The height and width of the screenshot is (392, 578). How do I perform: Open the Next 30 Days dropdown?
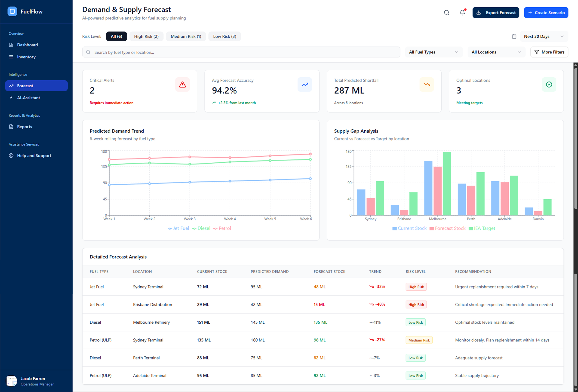click(544, 36)
